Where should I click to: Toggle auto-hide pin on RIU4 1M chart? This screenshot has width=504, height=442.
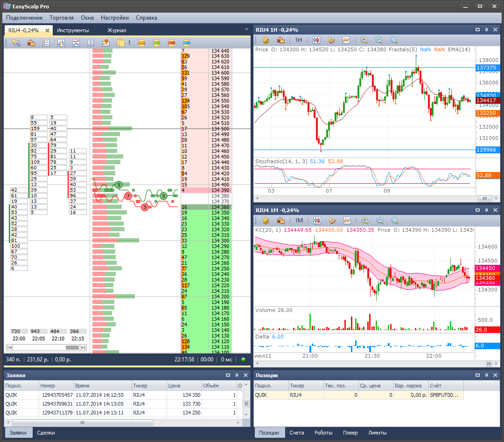[486, 210]
